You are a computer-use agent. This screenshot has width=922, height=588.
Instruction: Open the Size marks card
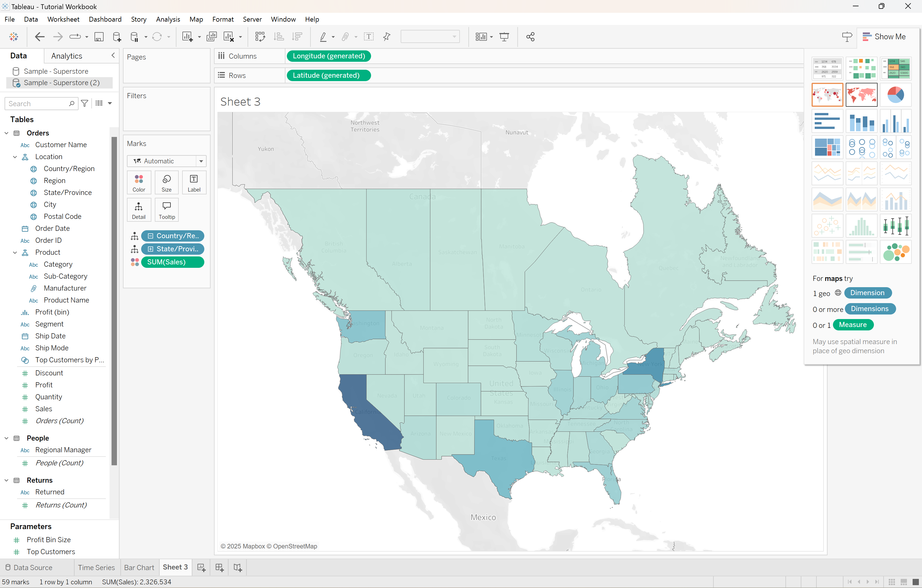(166, 183)
